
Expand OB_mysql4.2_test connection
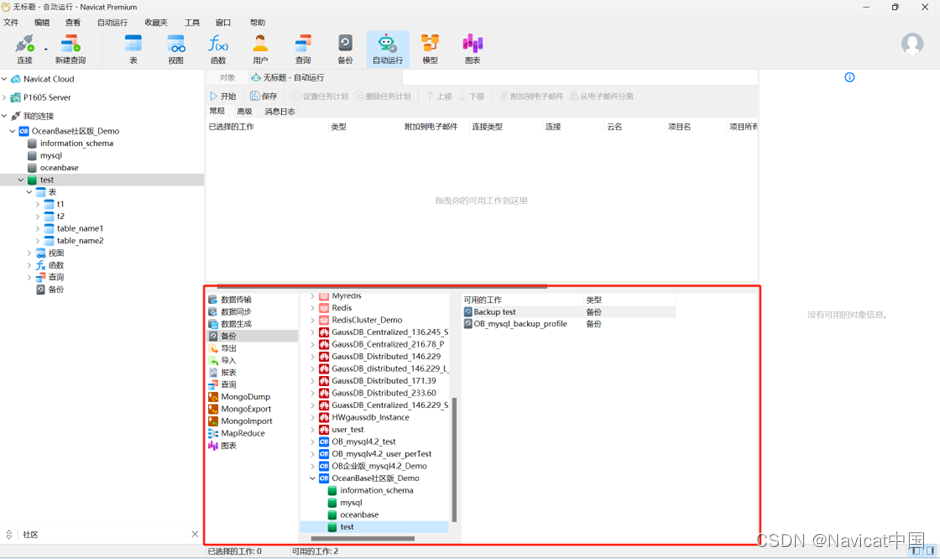312,441
